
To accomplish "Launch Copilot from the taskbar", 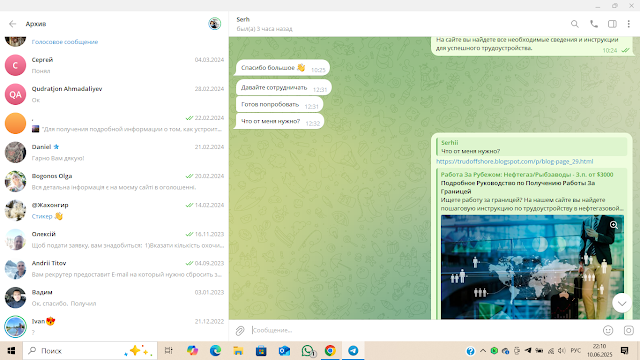I will coord(192,351).
